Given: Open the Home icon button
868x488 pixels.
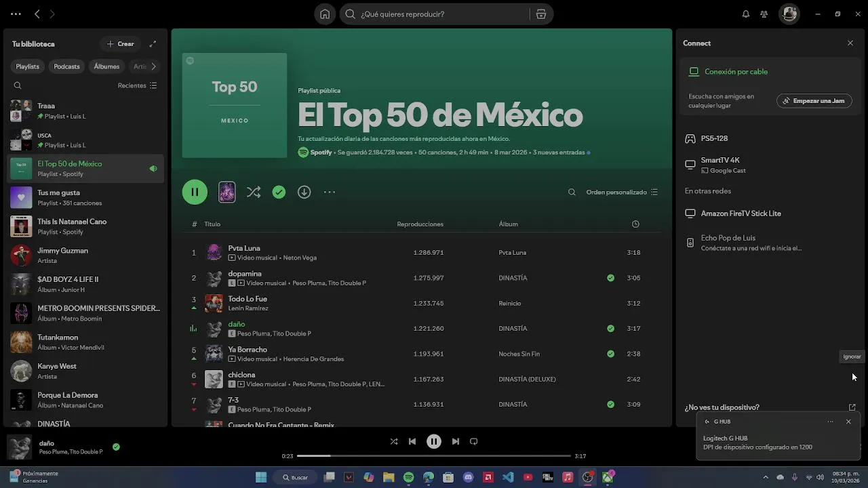Looking at the screenshot, I should (x=325, y=14).
